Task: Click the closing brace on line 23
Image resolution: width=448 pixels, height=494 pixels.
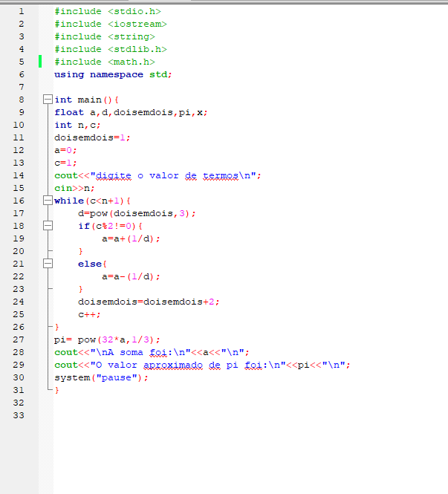Action: (81, 289)
